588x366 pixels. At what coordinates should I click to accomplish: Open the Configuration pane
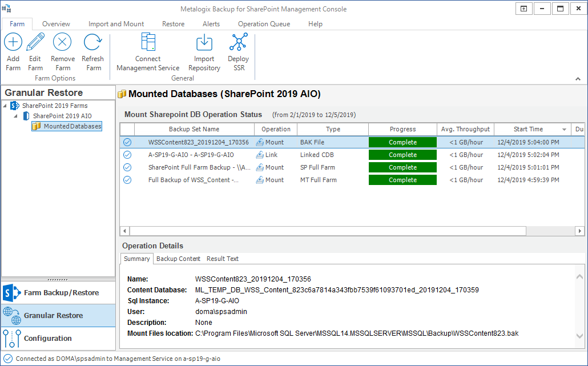58,338
